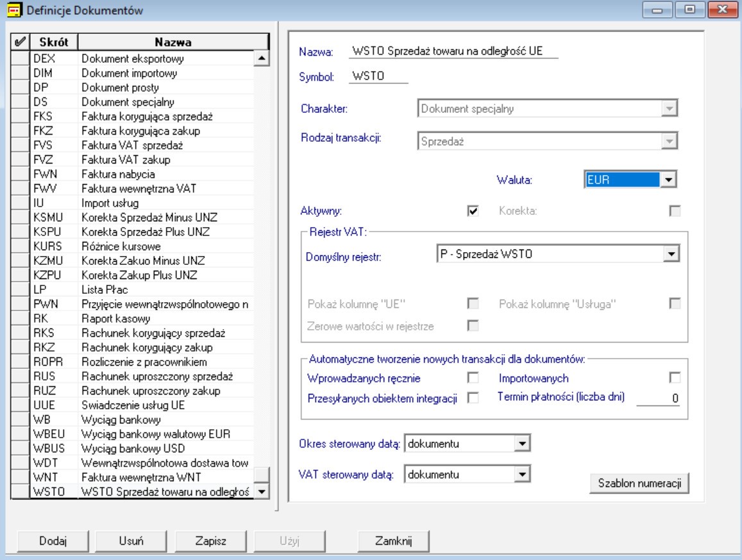
Task: Click the Symbol input field
Action: pos(378,76)
